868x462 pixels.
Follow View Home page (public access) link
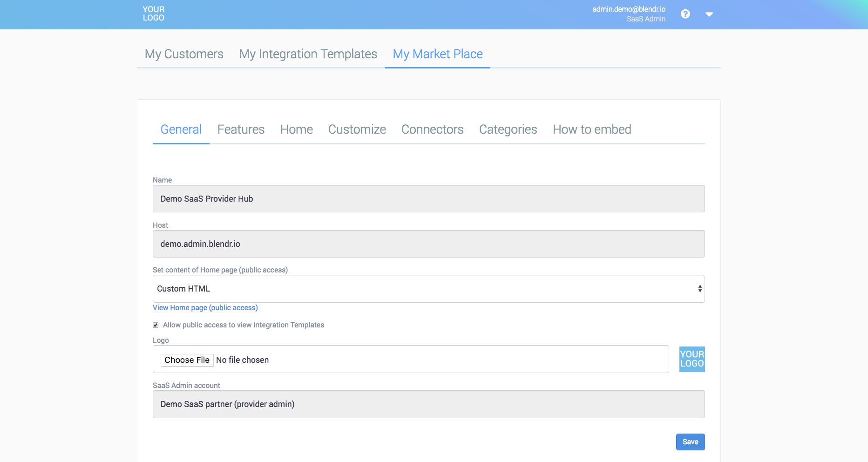click(205, 308)
